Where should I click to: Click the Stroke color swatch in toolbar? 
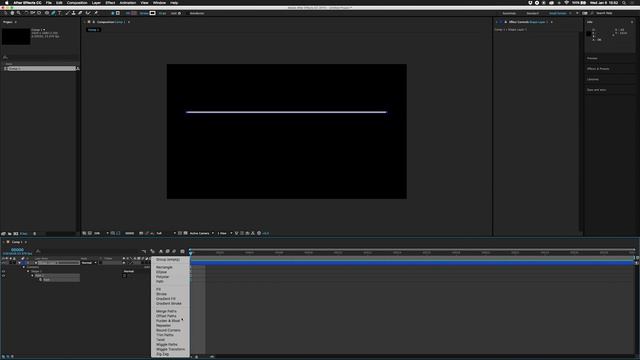pyautogui.click(x=152, y=13)
